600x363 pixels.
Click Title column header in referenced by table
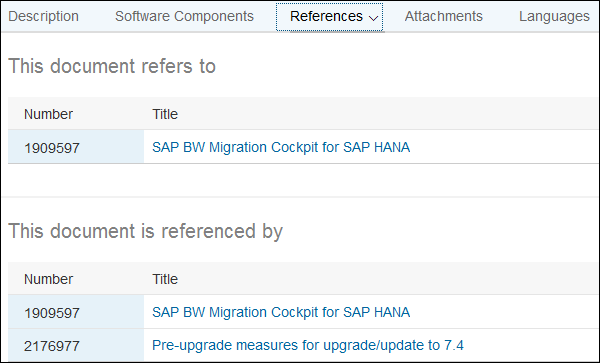[165, 279]
